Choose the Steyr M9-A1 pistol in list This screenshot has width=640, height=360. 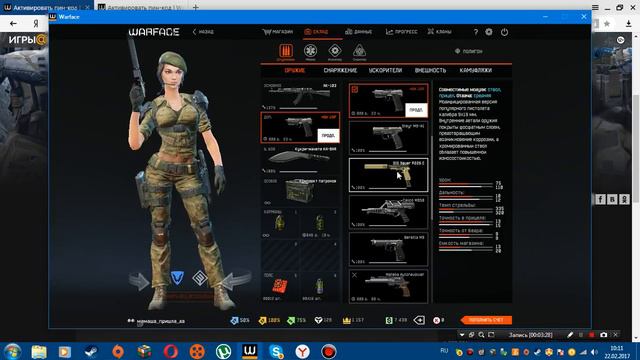coord(389,138)
